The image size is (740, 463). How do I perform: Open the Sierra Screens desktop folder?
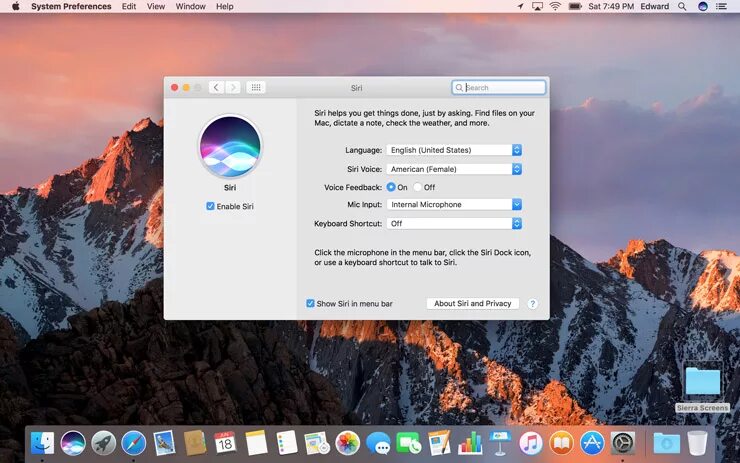tap(703, 382)
